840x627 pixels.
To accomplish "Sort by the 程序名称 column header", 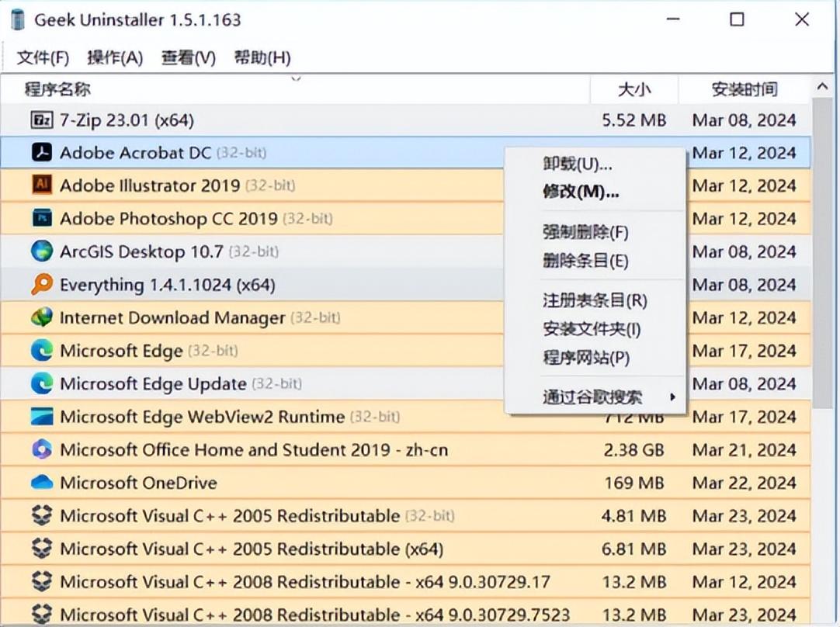I will coord(295,89).
